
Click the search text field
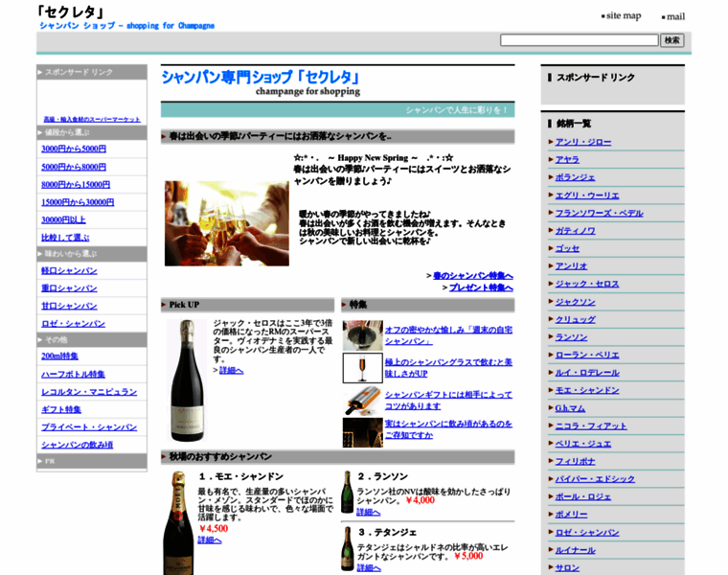pos(579,40)
